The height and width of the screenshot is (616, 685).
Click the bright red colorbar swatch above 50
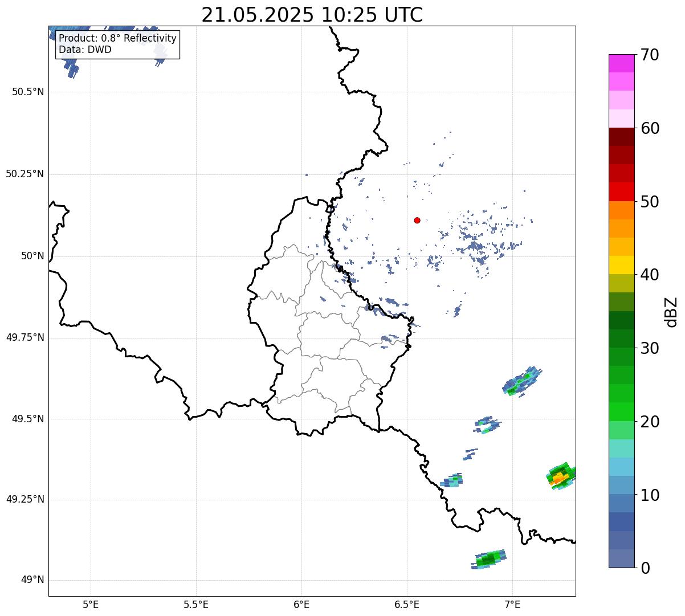[621, 192]
